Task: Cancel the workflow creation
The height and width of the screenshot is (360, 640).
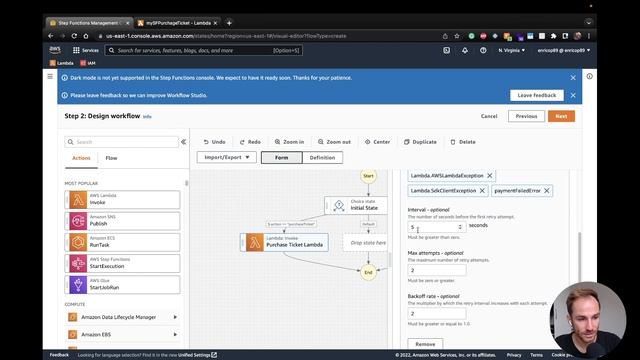Action: tap(489, 116)
